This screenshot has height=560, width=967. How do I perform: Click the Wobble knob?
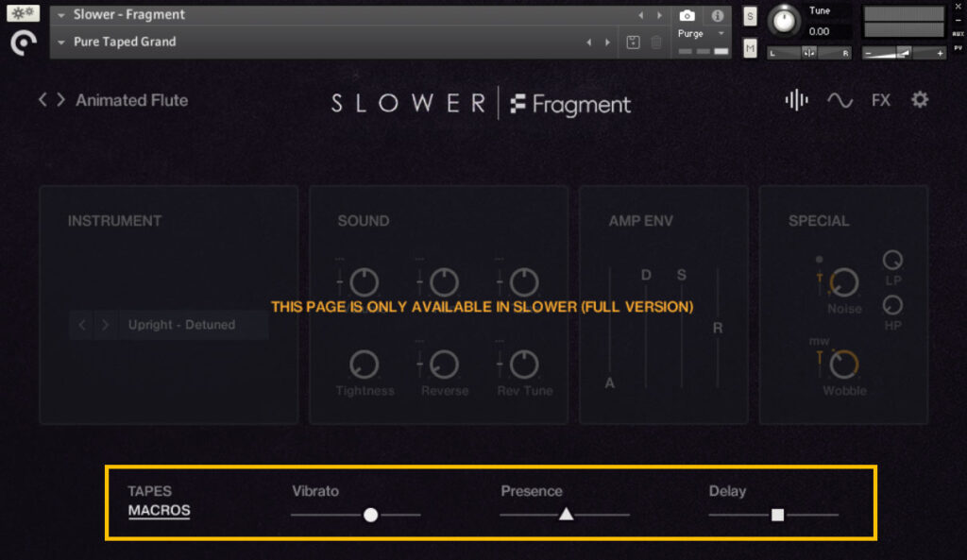[x=843, y=363]
